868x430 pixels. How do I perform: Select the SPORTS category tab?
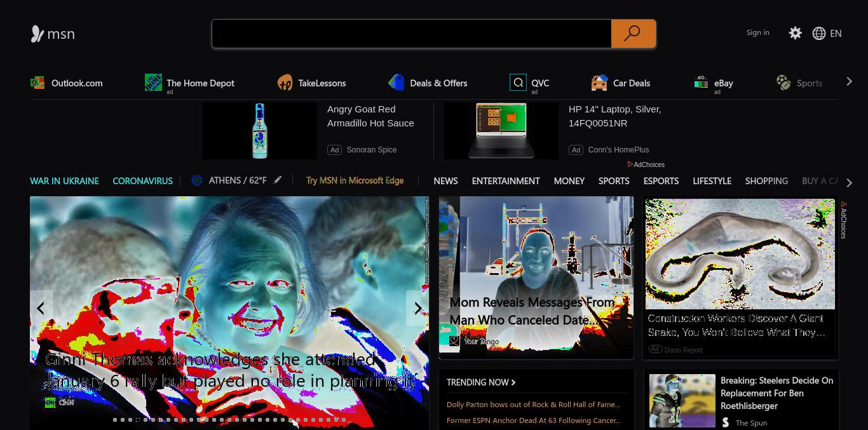(614, 181)
